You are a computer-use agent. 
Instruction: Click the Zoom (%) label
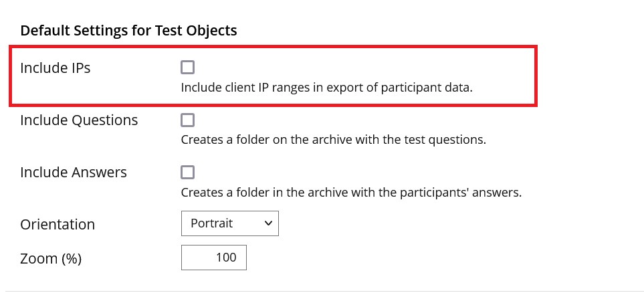51,259
